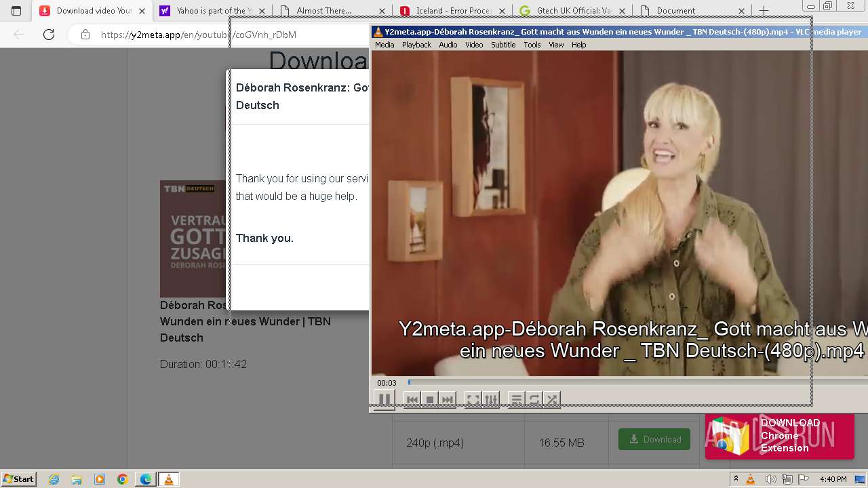Open the TBN Deutsch video thumbnail
This screenshot has height=488, width=868.
[x=193, y=239]
